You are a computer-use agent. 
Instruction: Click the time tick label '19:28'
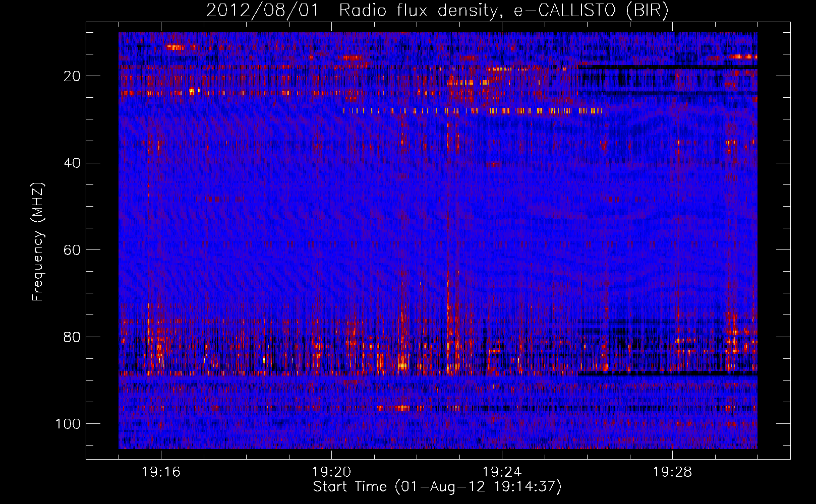(x=672, y=472)
